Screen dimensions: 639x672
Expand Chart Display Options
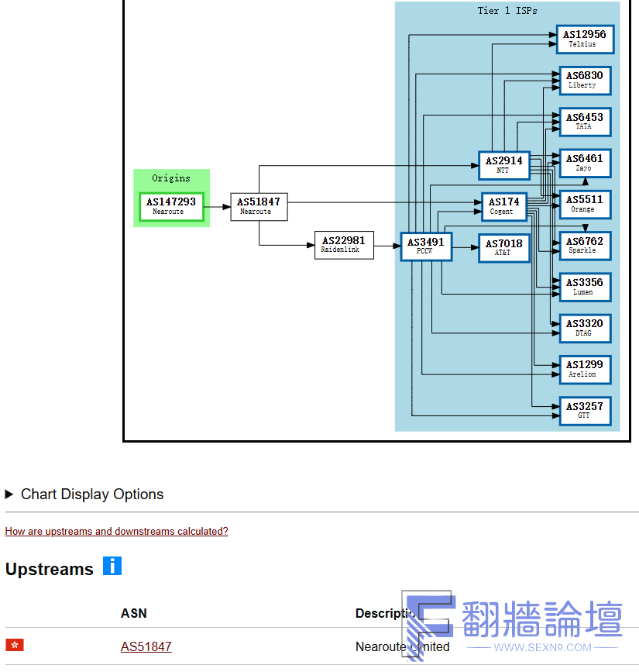(x=84, y=495)
